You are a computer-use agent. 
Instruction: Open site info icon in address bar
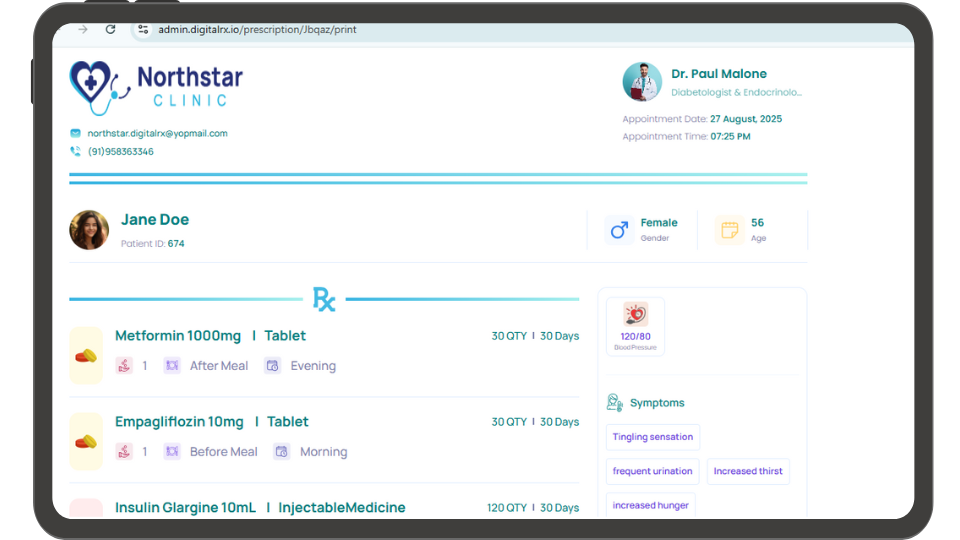(x=143, y=30)
